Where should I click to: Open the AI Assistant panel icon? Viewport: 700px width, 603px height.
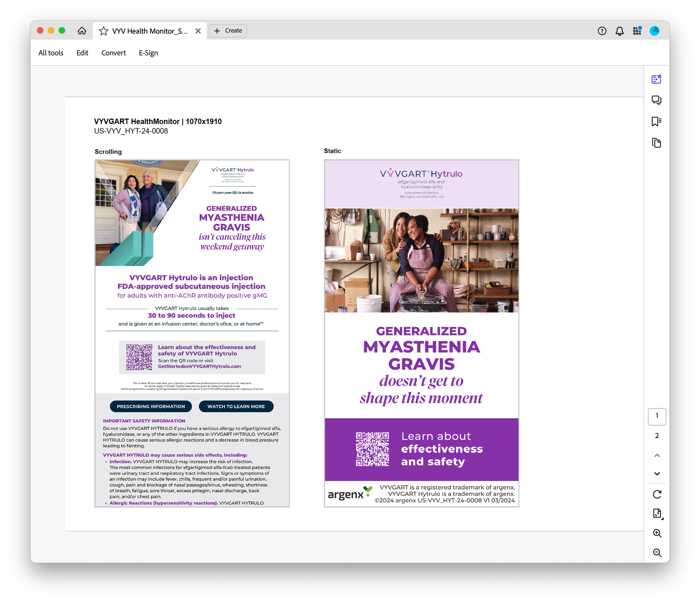point(656,79)
